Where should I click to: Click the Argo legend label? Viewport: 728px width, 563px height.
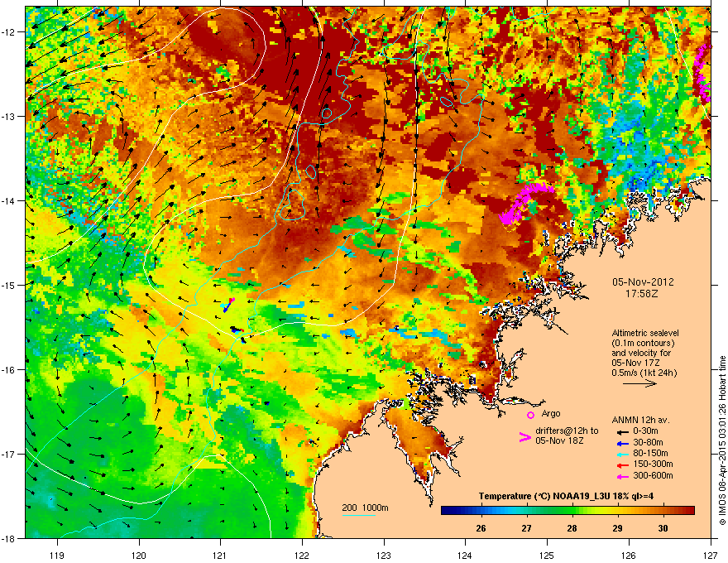pos(551,413)
